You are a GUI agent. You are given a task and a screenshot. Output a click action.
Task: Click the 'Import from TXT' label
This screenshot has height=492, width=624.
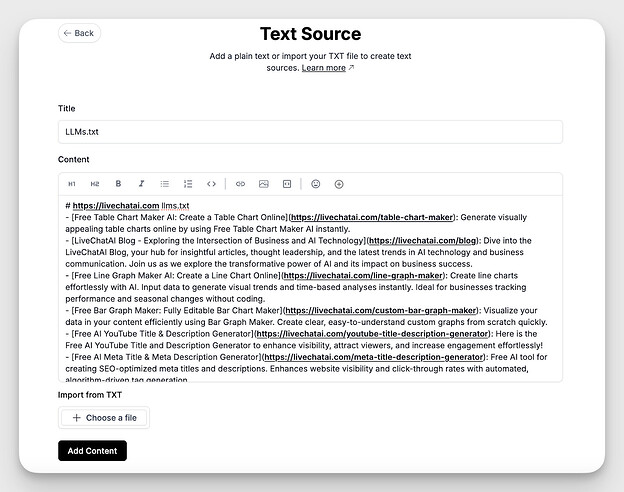pos(90,395)
